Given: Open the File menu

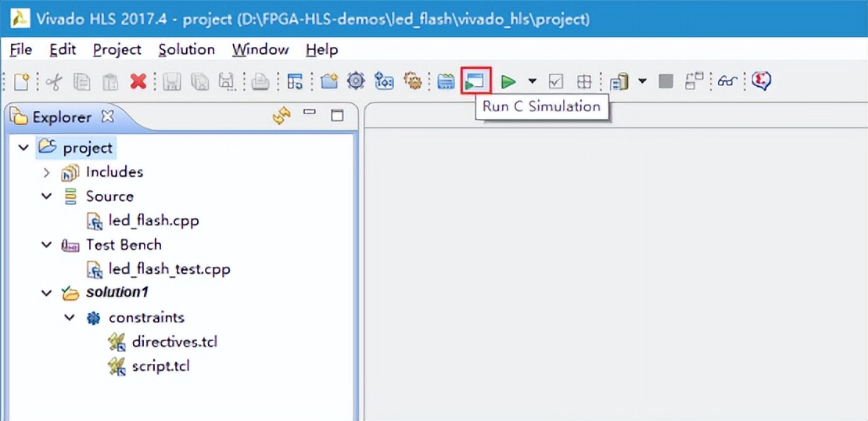Looking at the screenshot, I should click(x=21, y=50).
